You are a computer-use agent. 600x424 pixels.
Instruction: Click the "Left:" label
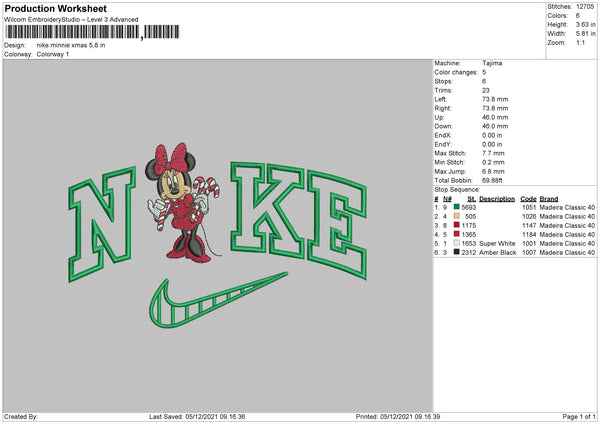coord(440,99)
